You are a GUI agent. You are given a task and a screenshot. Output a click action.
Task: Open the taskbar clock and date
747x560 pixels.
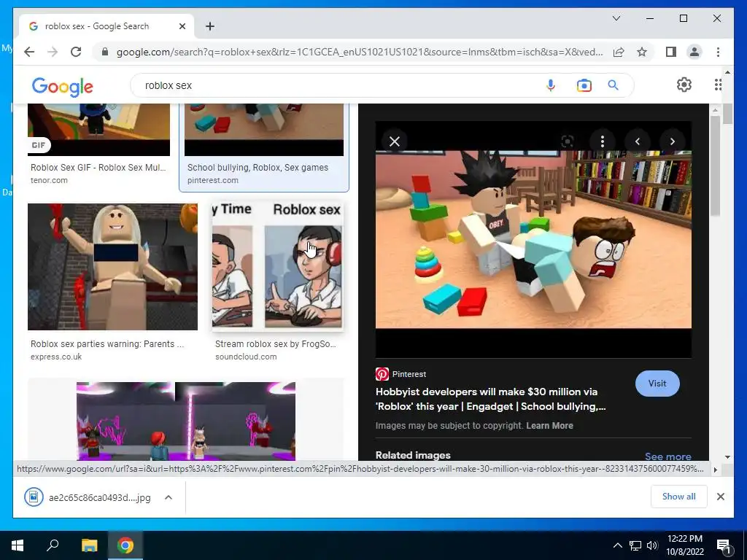pos(684,545)
